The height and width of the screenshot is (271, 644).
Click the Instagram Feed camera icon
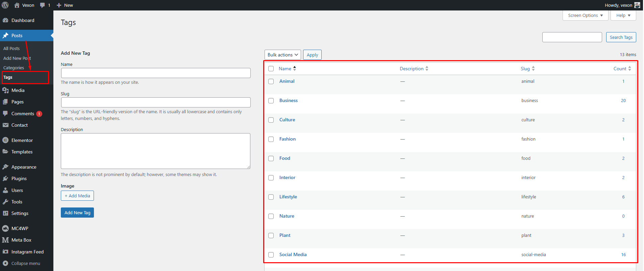point(5,252)
